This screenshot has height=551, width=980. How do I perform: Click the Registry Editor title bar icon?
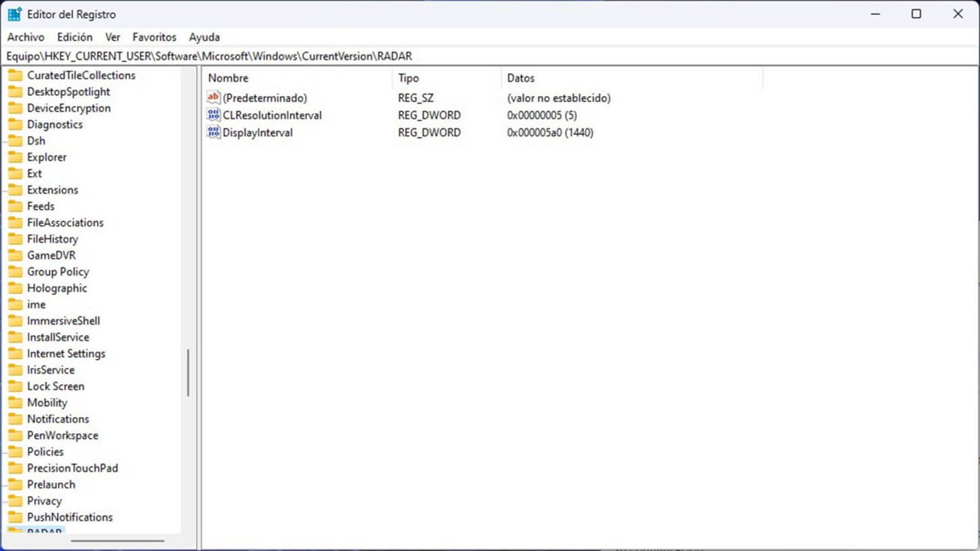(14, 14)
